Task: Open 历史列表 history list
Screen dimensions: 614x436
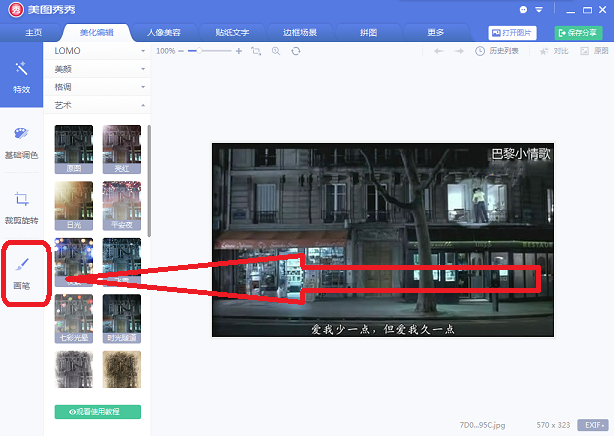Action: [497, 51]
